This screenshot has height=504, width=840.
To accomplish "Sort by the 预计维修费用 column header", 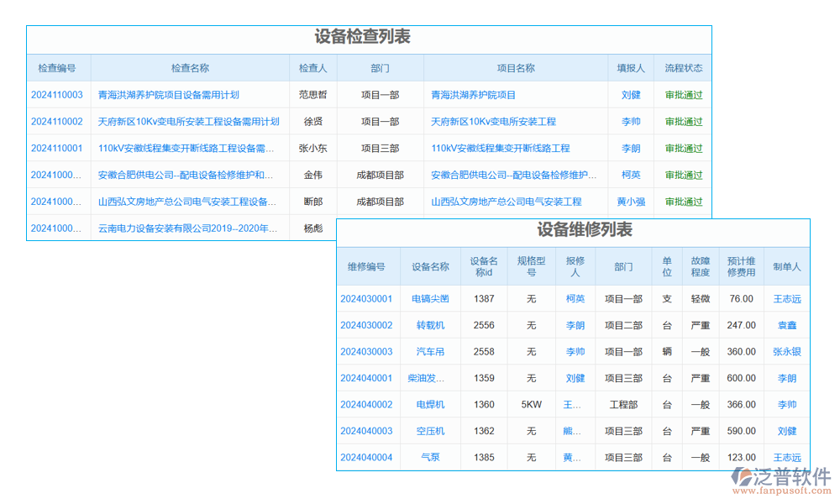I will (740, 266).
